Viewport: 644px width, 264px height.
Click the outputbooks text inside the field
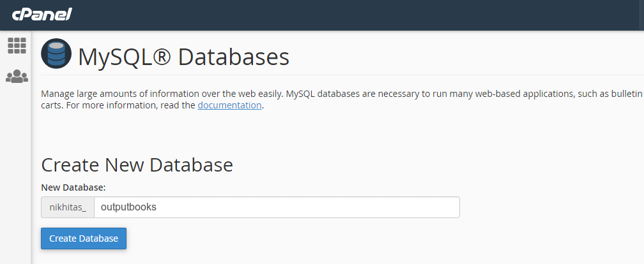click(128, 207)
